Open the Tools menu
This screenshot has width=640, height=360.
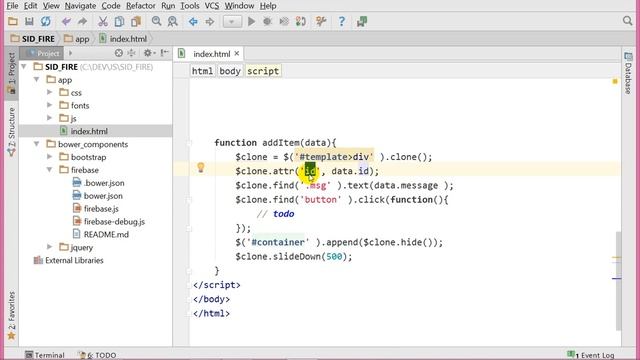(x=190, y=6)
